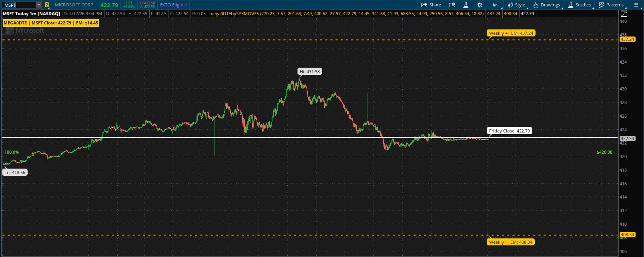Click the last price 422.79 in header
Viewport: 644px width, 257px height.
(109, 5)
